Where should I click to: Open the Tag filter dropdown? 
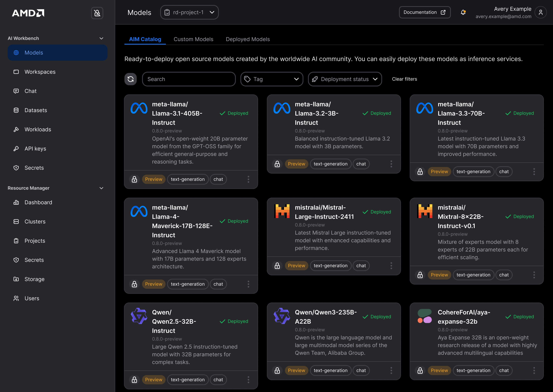[x=272, y=79]
